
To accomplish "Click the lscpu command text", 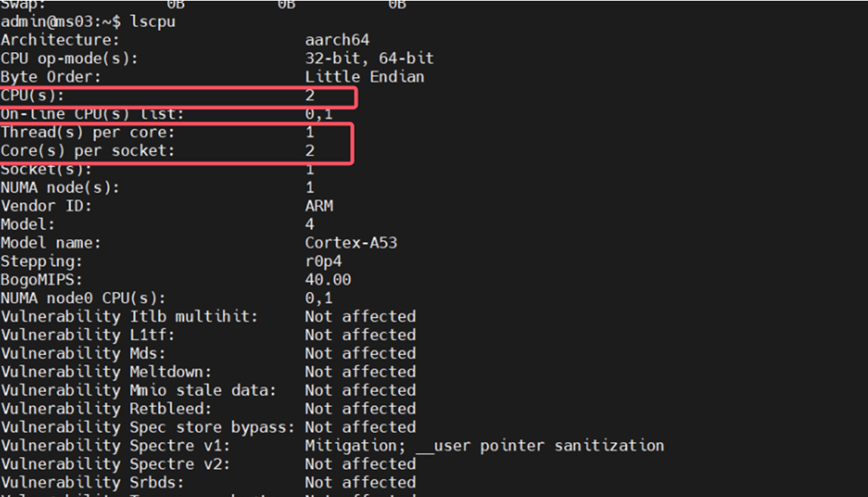I will tap(153, 22).
